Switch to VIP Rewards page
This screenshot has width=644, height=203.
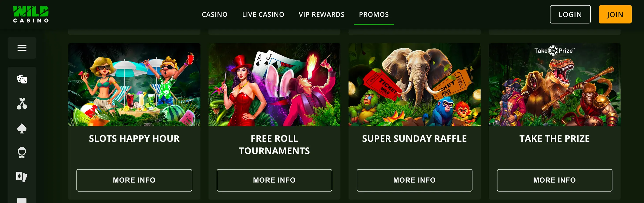tap(321, 15)
